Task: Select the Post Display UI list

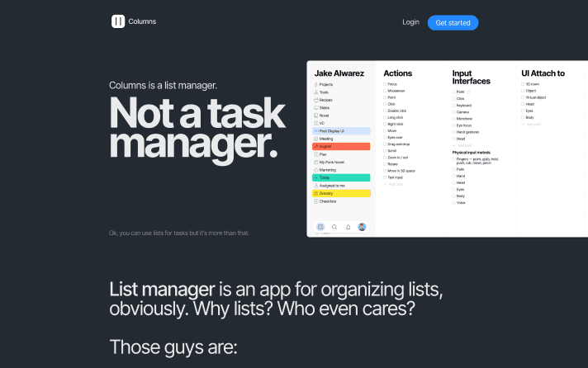Action: point(341,131)
